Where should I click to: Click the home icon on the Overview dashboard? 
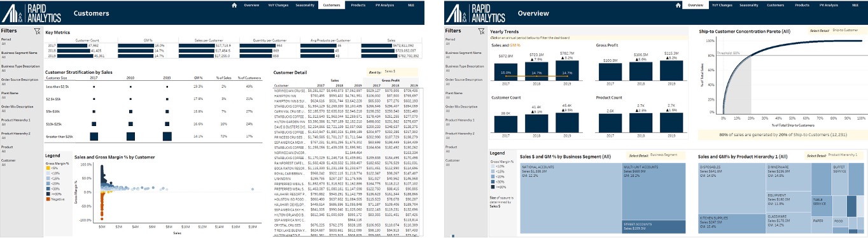tap(678, 5)
